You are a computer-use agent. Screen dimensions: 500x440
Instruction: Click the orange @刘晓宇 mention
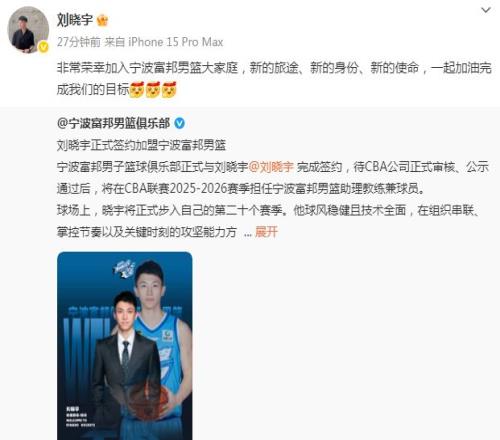pyautogui.click(x=271, y=167)
